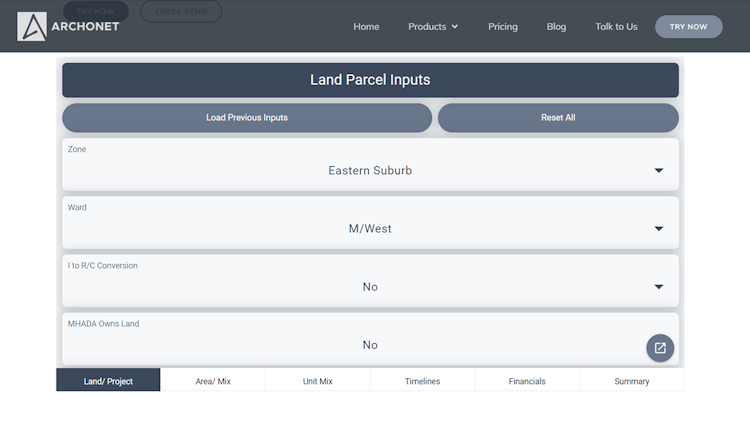Screen dimensions: 750x422
Task: Expand the Products menu chevron
Action: click(x=455, y=27)
